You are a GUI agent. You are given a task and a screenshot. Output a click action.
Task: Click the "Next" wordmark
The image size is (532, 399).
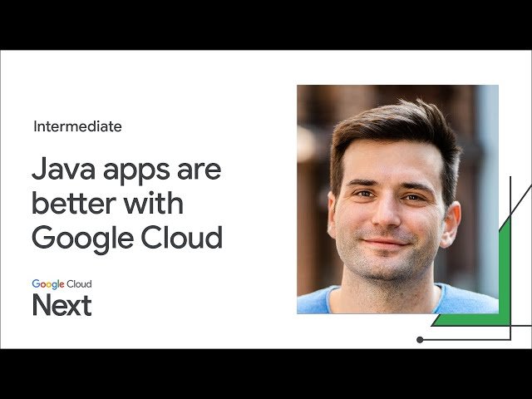[62, 305]
